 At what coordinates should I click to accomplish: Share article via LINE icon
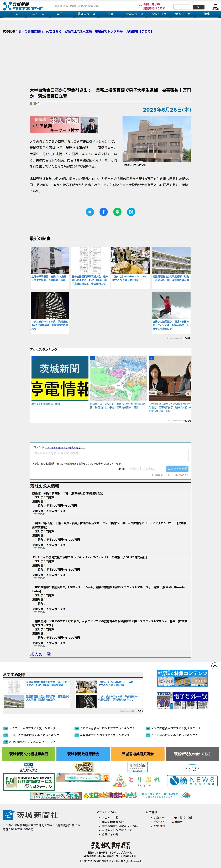click(x=117, y=212)
